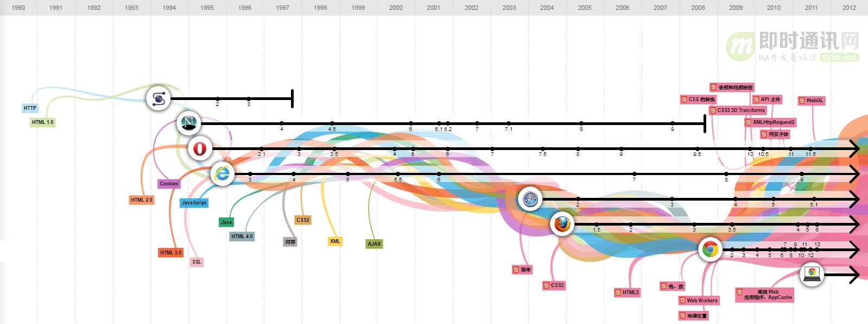This screenshot has height=324, width=868.
Task: Select the HTML 2.0 label
Action: click(x=142, y=200)
